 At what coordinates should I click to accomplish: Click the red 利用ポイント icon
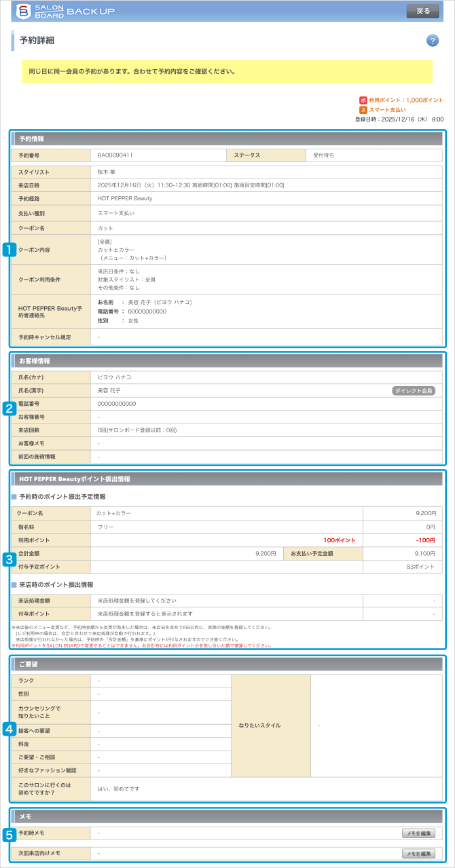[x=363, y=100]
